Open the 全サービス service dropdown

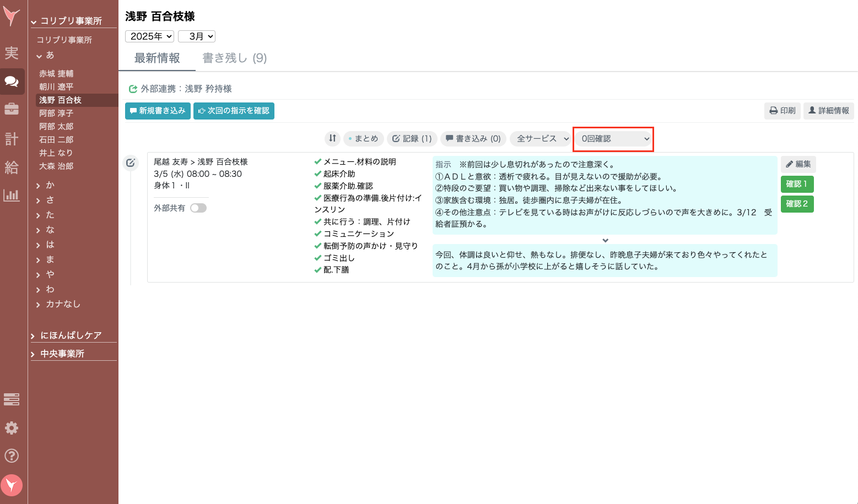542,139
